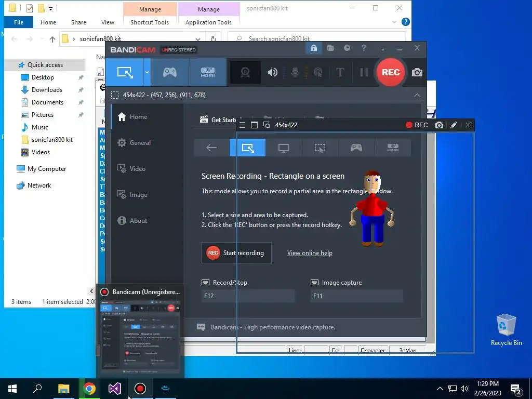Open Google Chrome from the taskbar
Viewport: 532px width, 399px height.
pos(89,389)
